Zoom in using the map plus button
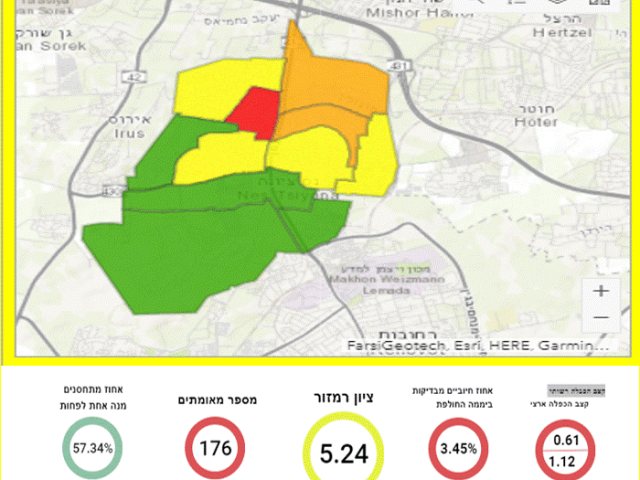 click(x=601, y=291)
